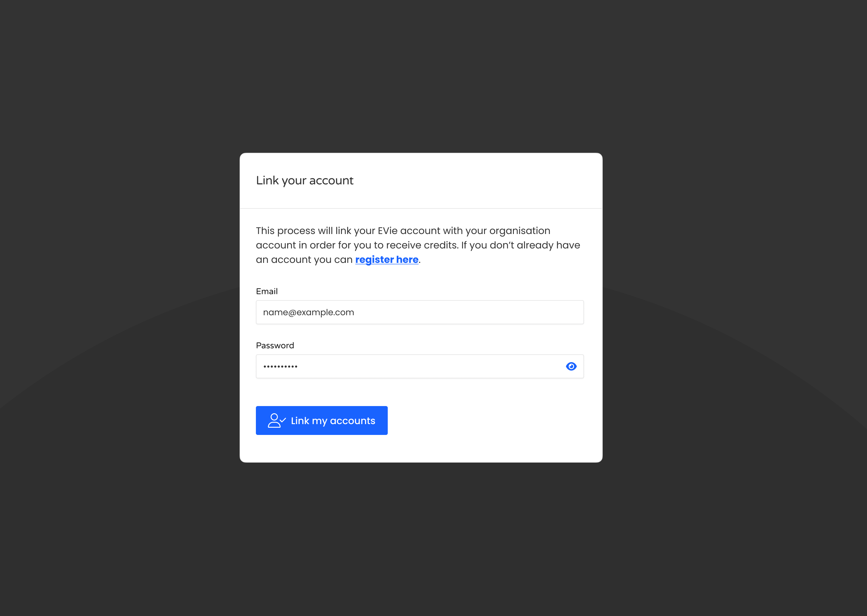Open the register here link
This screenshot has height=616, width=867.
coord(387,260)
